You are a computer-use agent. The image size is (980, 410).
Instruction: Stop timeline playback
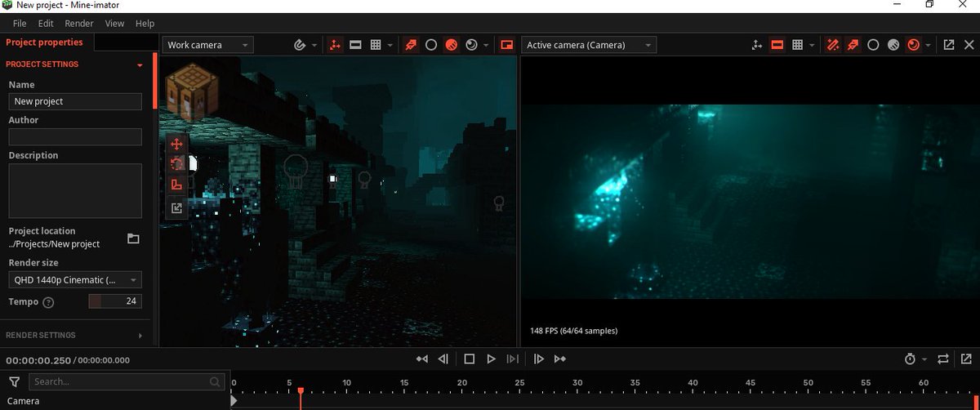tap(469, 359)
